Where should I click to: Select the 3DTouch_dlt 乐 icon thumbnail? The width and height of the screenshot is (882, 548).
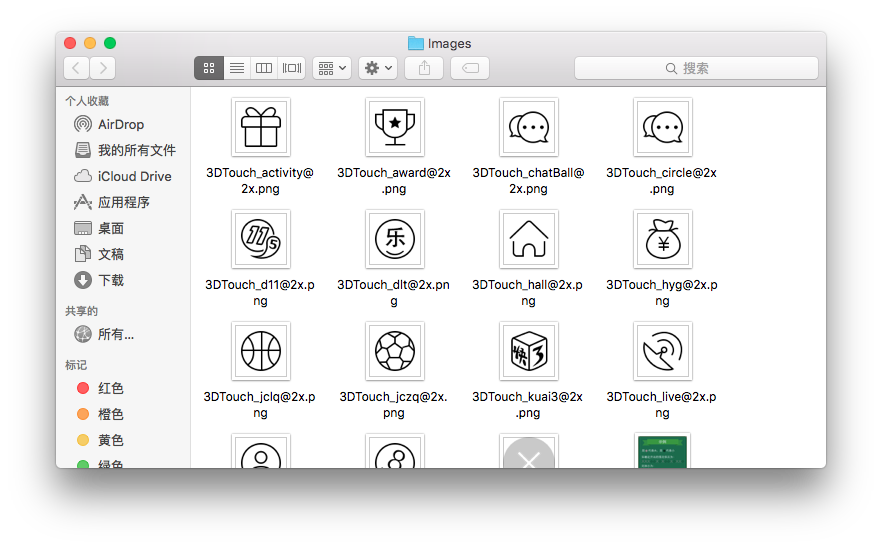coord(394,239)
